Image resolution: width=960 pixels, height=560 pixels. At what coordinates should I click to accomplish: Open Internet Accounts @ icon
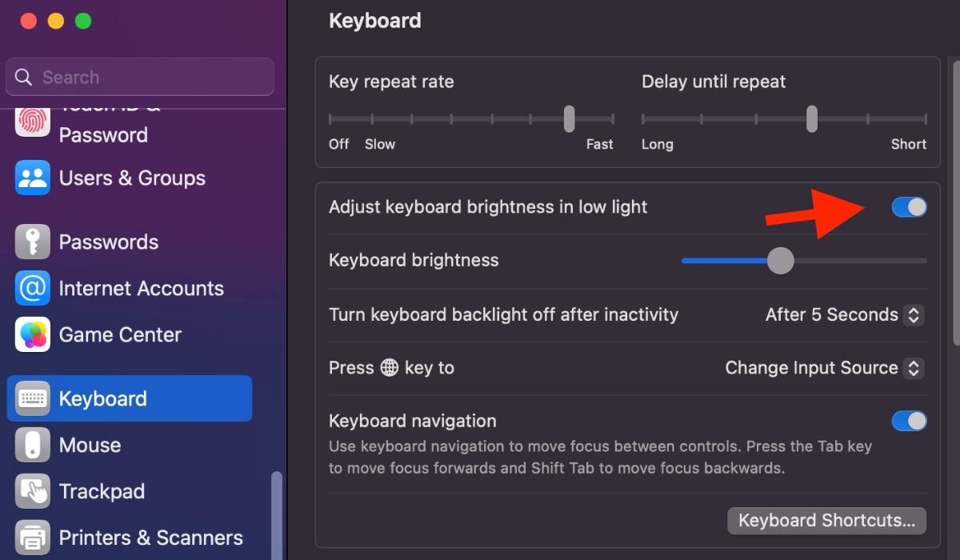33,289
